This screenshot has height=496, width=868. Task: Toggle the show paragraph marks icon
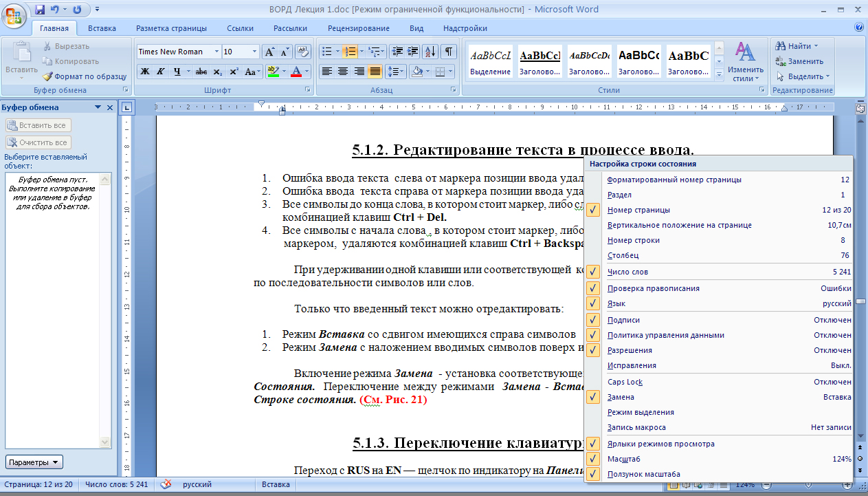click(x=448, y=52)
